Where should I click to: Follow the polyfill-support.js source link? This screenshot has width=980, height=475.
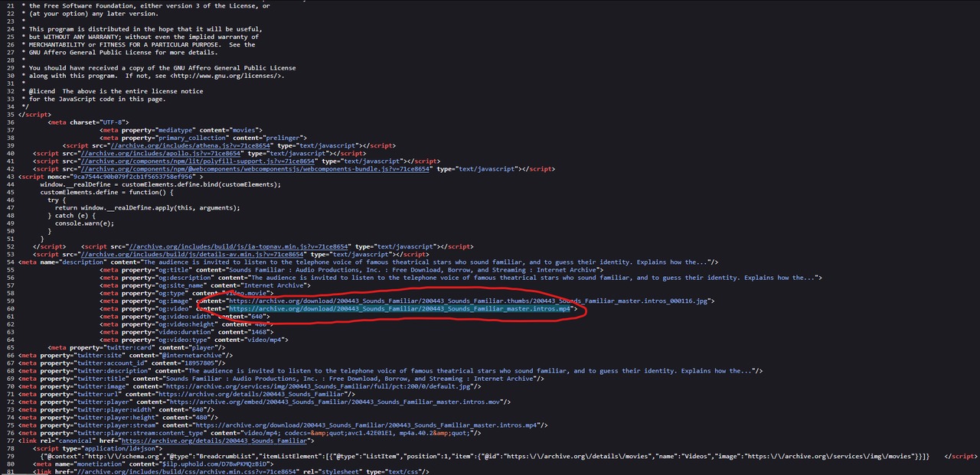click(x=199, y=161)
